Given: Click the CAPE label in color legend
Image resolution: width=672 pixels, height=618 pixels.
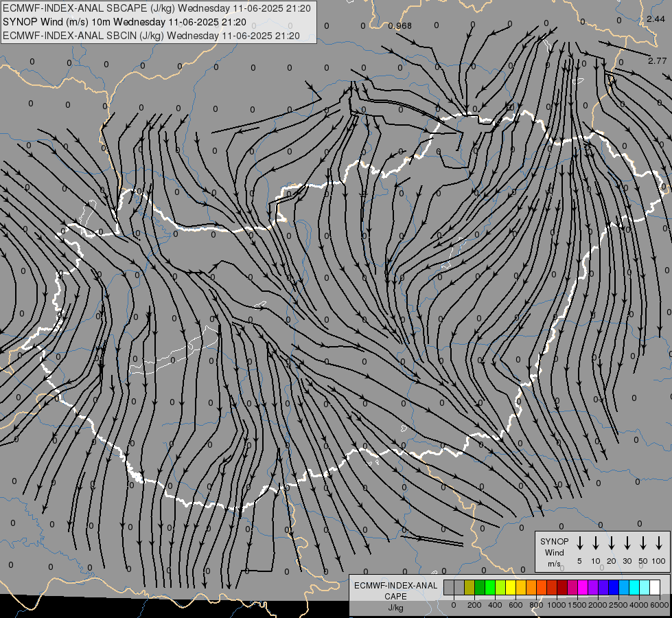Looking at the screenshot, I should [x=395, y=597].
